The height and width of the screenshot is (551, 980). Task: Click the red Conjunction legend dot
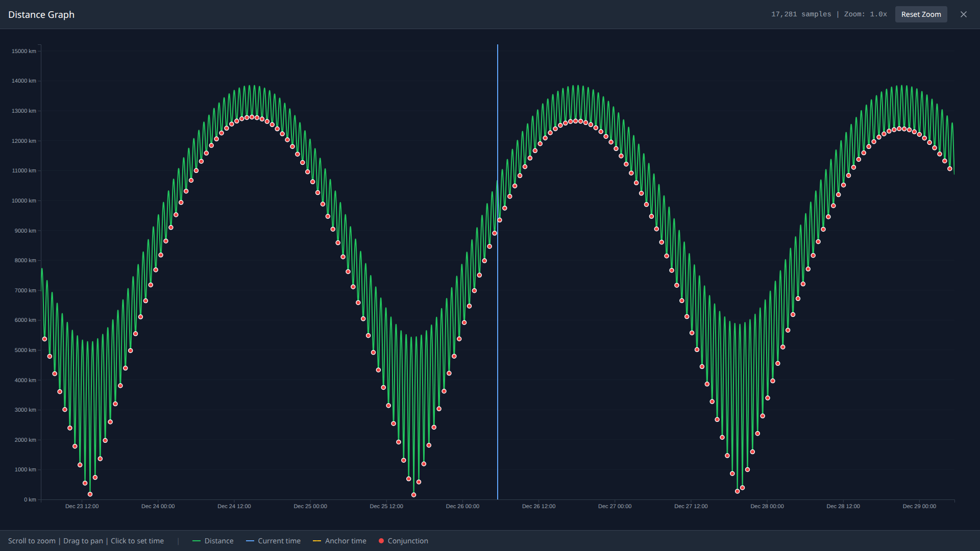click(381, 541)
